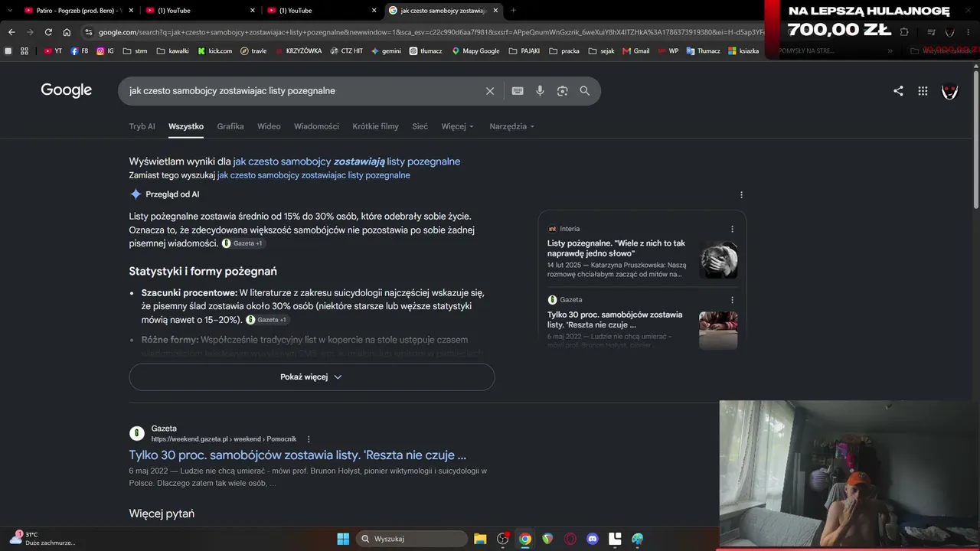Viewport: 980px width, 551px height.
Task: Open the Mapy Google bookmark
Action: pos(475,51)
